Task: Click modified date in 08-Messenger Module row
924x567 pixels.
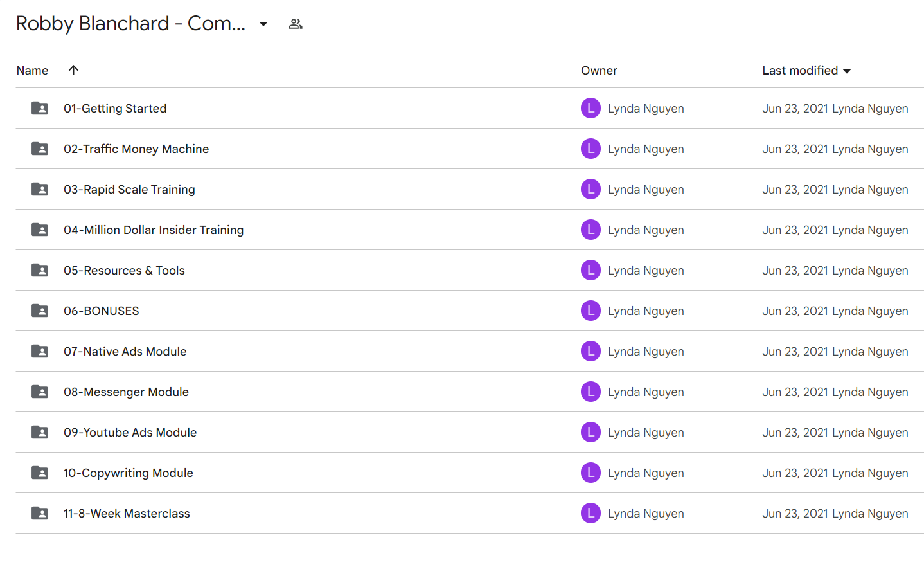Action: [x=835, y=392]
